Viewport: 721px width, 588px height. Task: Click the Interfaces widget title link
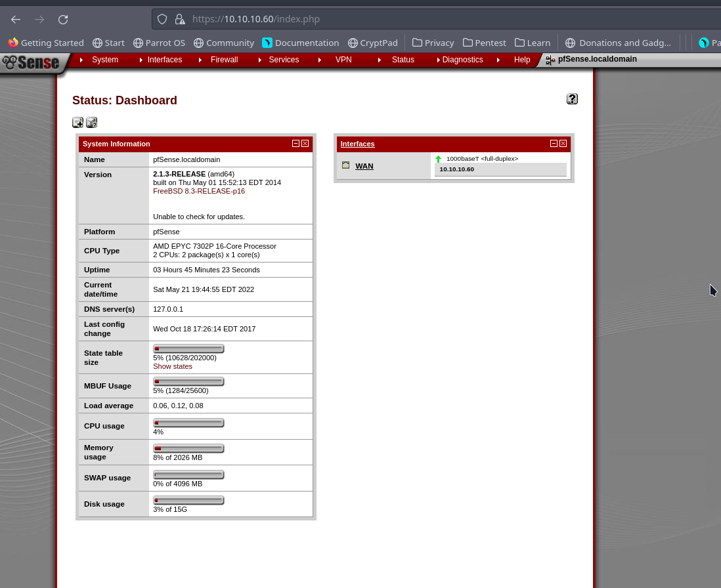[357, 144]
